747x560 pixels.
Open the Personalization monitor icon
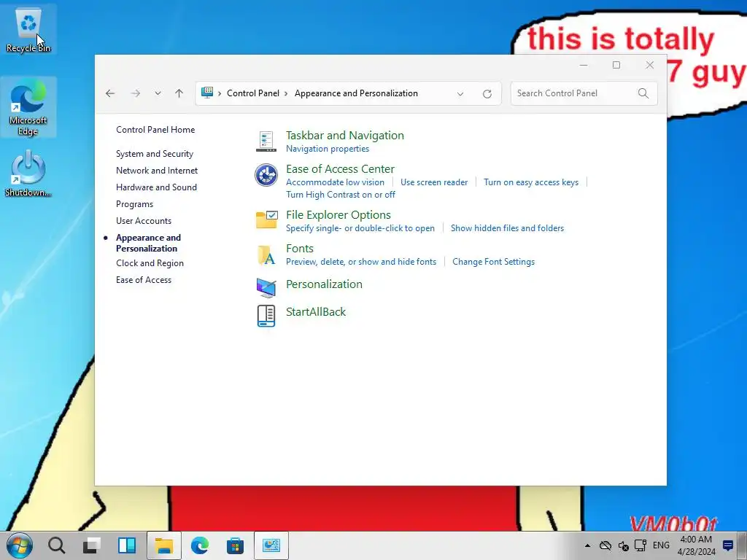click(266, 287)
